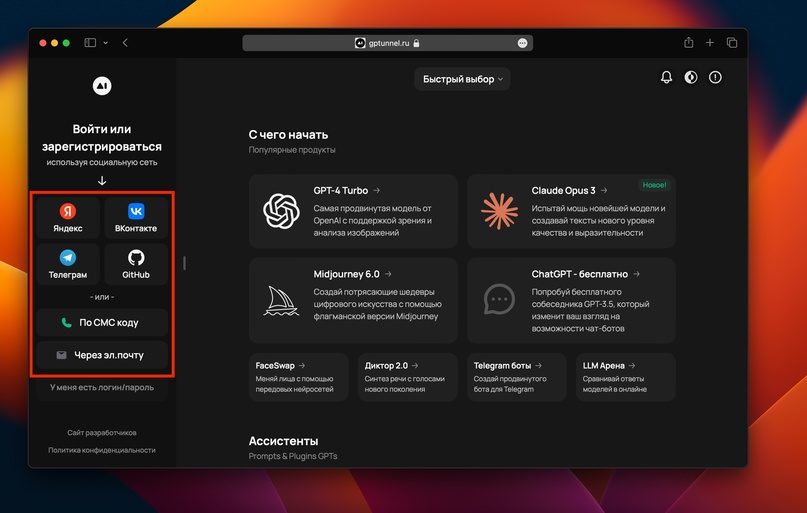The height and width of the screenshot is (513, 807).
Task: Open the FaceSwap card
Action: (x=299, y=377)
